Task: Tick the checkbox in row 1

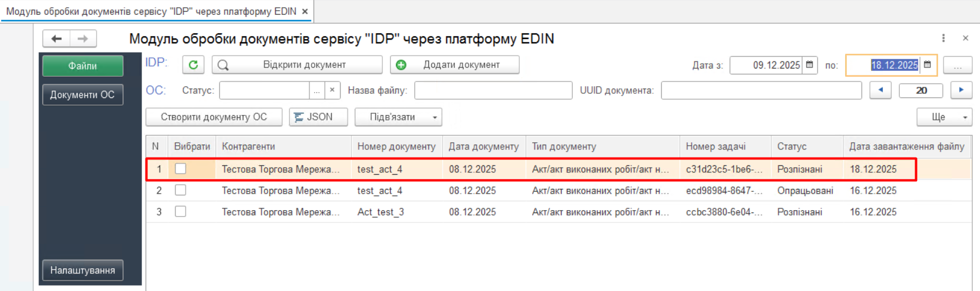Action: coord(180,169)
